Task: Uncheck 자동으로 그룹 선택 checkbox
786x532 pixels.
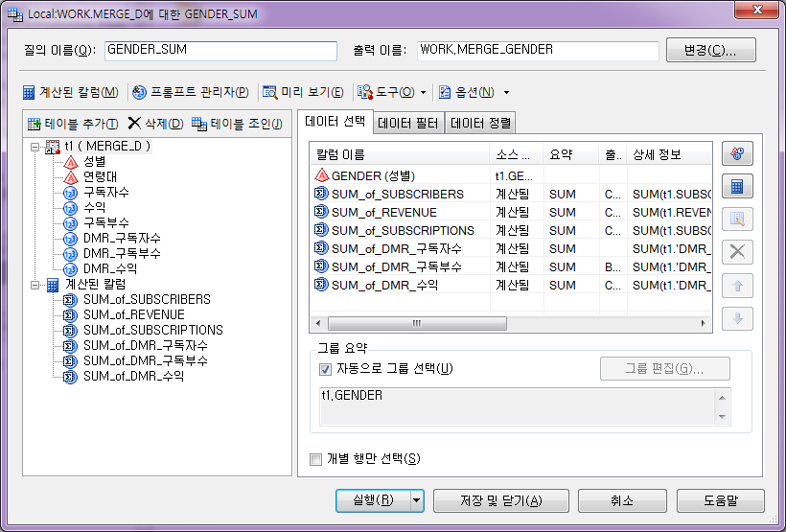Action: pos(325,370)
